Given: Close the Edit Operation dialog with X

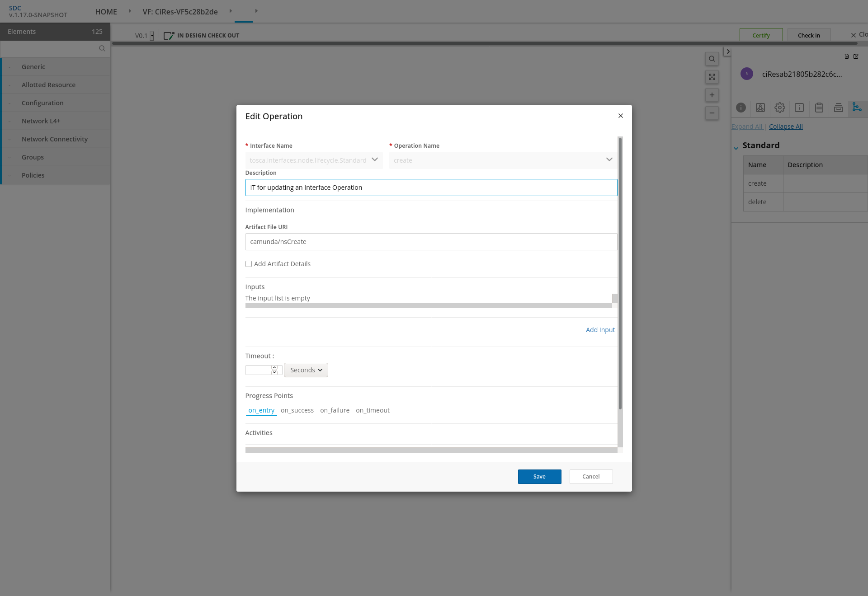Looking at the screenshot, I should click(621, 116).
